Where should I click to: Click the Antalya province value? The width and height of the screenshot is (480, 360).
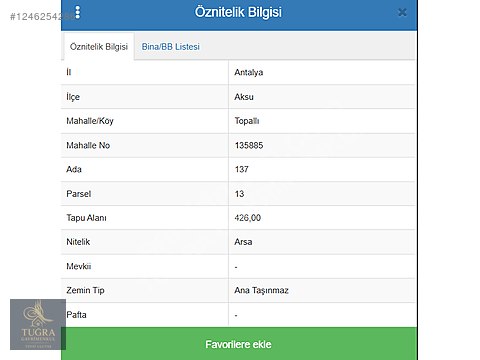pyautogui.click(x=249, y=72)
